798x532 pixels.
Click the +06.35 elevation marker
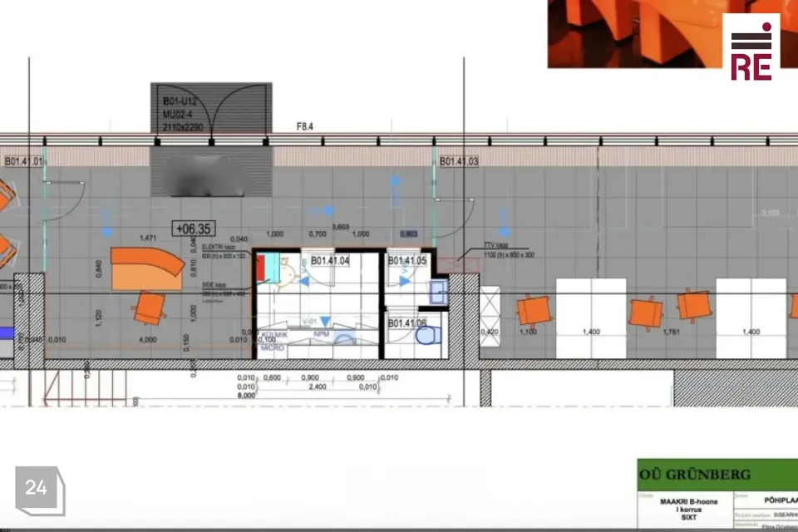click(x=191, y=228)
